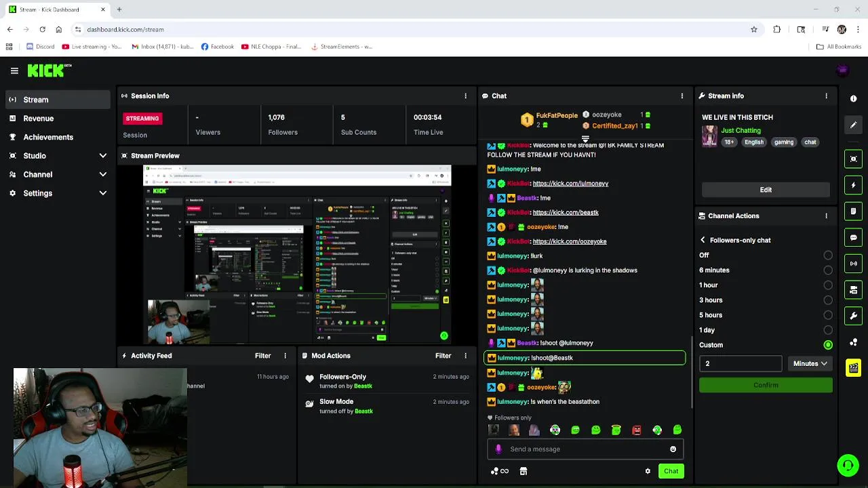The height and width of the screenshot is (488, 868).
Task: Select the red angry face emote
Action: [x=637, y=430]
